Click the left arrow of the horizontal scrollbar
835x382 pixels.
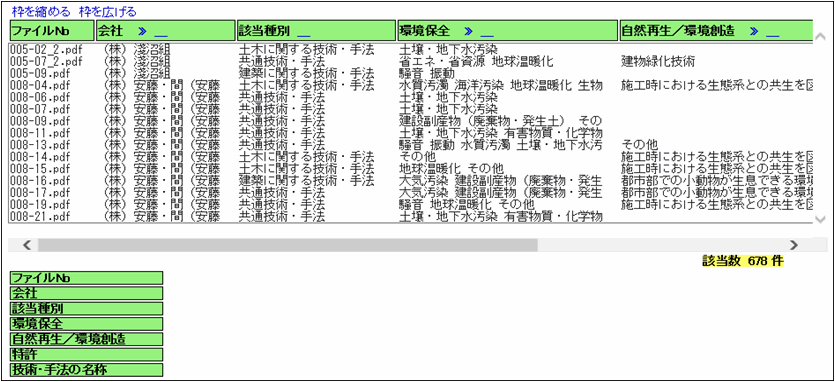coord(28,245)
